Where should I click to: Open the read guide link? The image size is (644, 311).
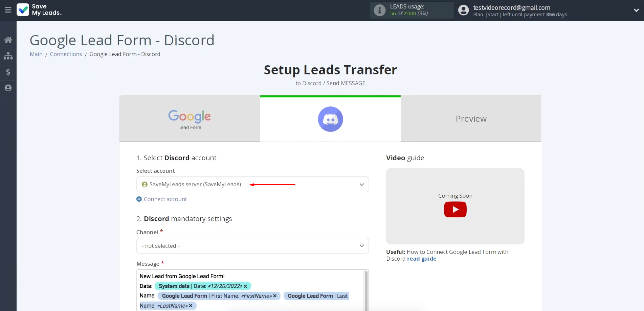coord(422,259)
